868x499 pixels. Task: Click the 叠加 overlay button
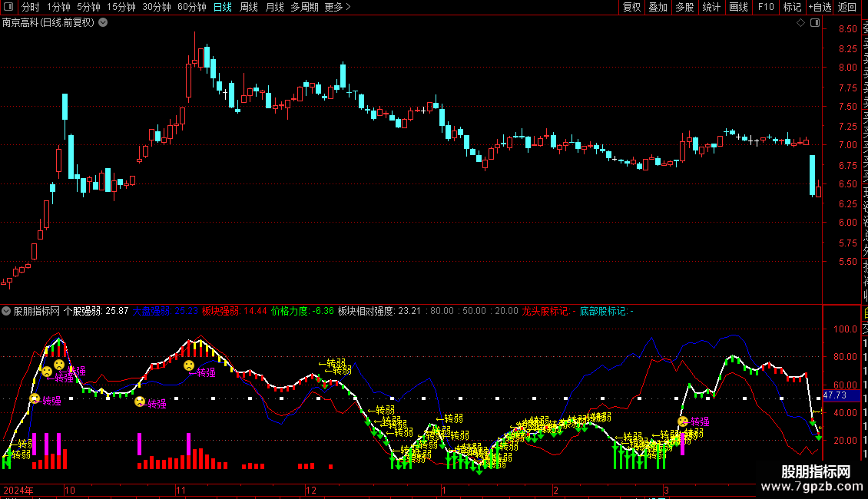658,7
